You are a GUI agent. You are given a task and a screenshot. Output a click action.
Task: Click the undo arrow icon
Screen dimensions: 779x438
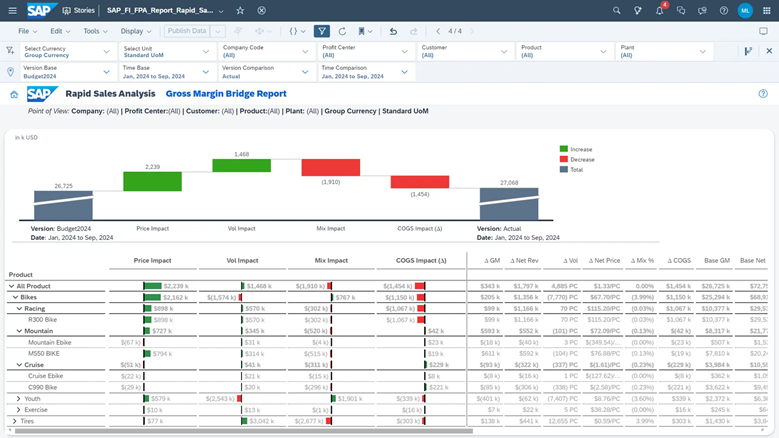point(393,31)
